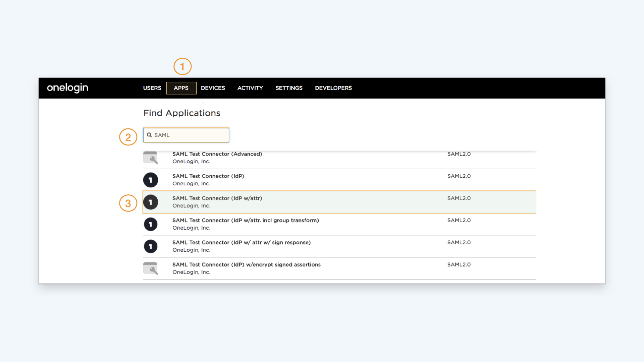Click SAML2.0 label in IdP w/attr) row
The image size is (644, 362).
click(459, 198)
